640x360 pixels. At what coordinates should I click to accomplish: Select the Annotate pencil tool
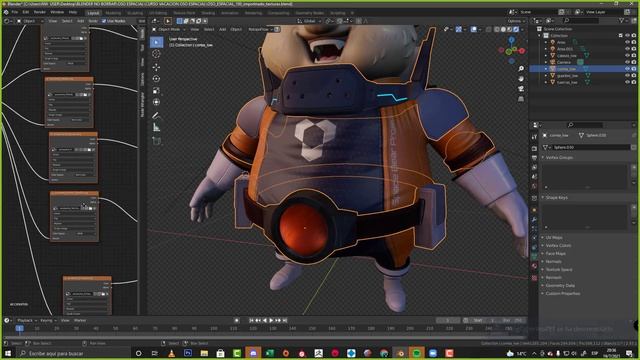click(x=156, y=116)
